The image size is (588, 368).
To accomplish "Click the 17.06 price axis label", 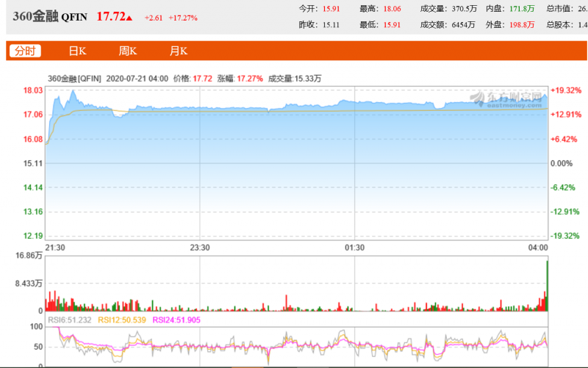I will [33, 115].
